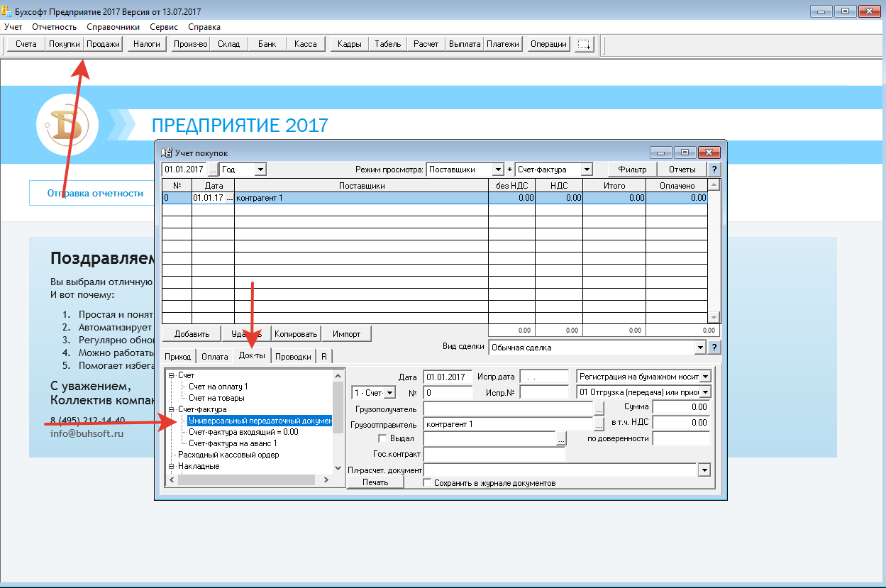This screenshot has height=588, width=886.
Task: Click the Импорт button
Action: (x=347, y=334)
